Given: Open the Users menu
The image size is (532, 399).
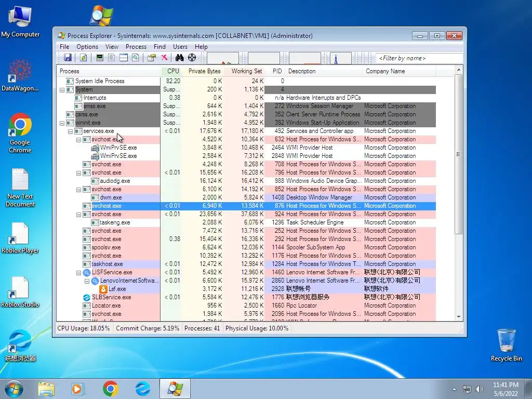Looking at the screenshot, I should tap(180, 47).
